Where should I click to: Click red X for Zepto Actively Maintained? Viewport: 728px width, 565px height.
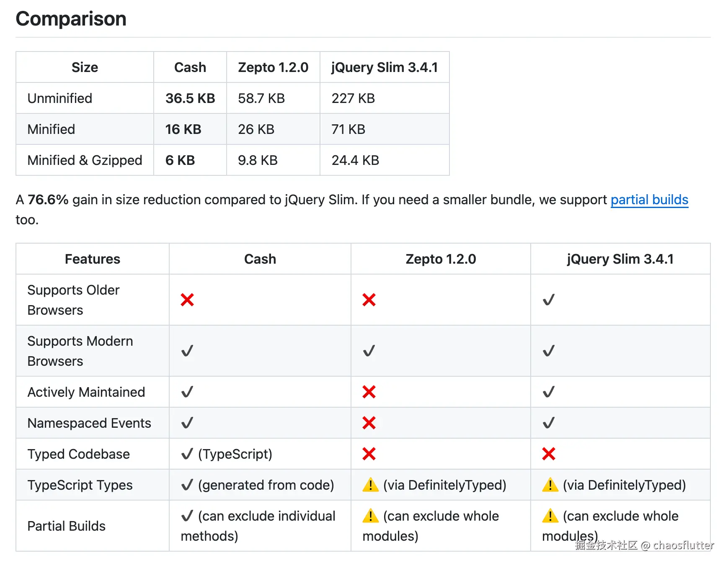click(x=369, y=392)
